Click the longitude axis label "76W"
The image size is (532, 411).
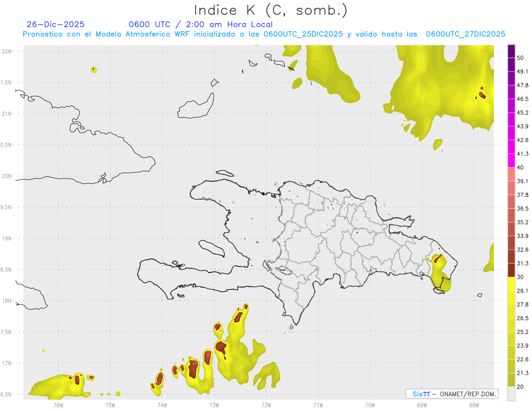(x=58, y=405)
